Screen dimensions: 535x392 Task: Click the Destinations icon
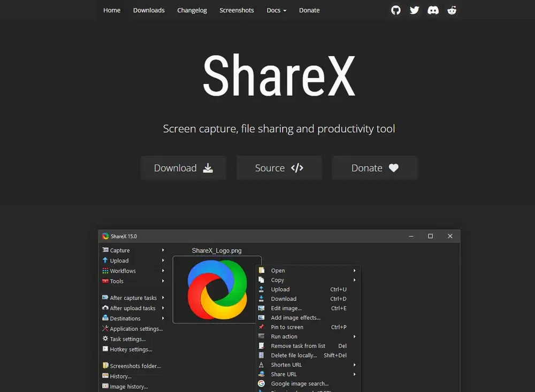pos(105,318)
